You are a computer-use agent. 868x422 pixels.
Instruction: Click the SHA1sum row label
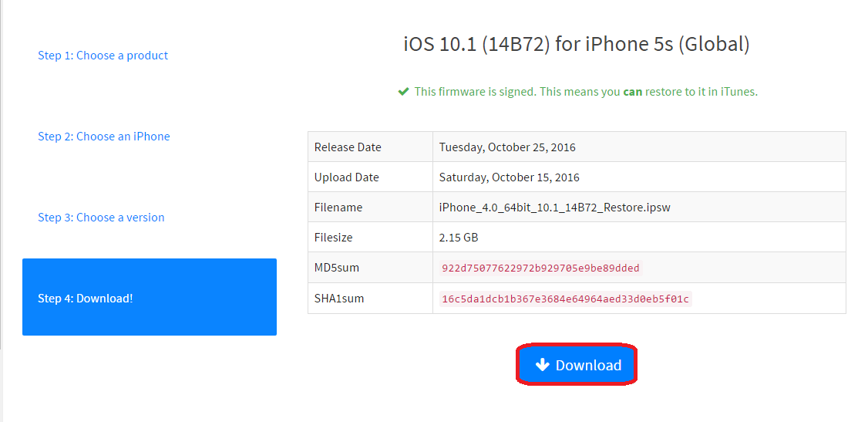tap(338, 298)
